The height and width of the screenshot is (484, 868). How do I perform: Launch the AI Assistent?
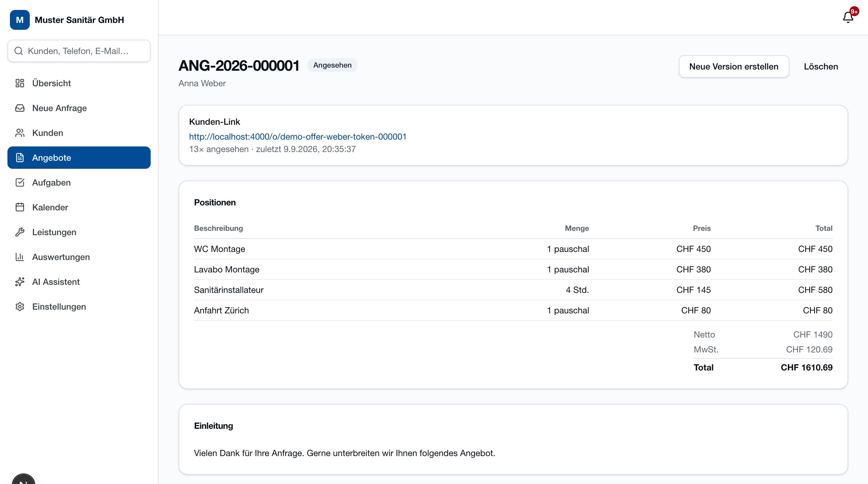[x=79, y=282]
